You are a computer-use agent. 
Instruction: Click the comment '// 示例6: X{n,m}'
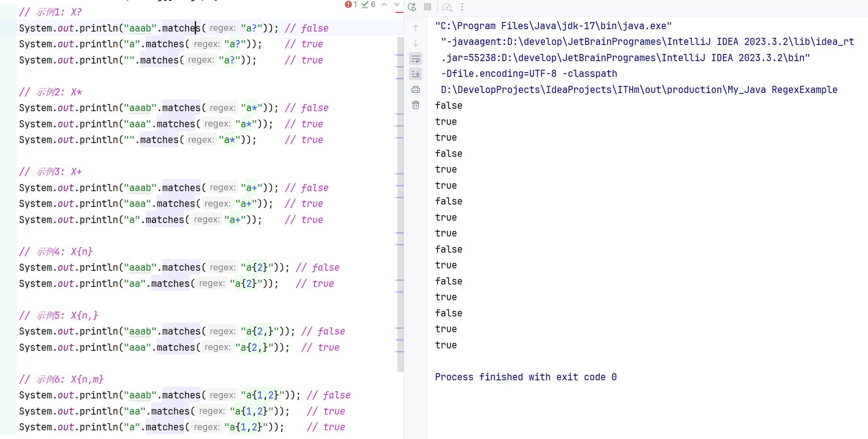61,379
